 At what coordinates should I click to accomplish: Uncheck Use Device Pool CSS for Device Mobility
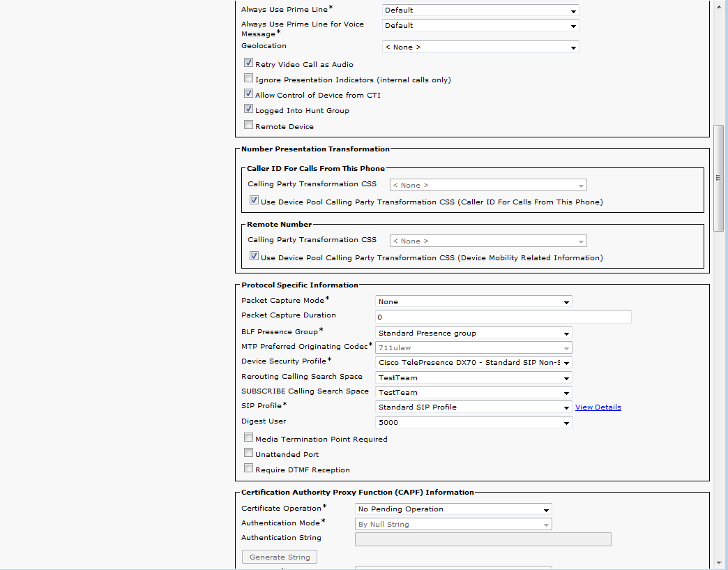click(x=255, y=257)
